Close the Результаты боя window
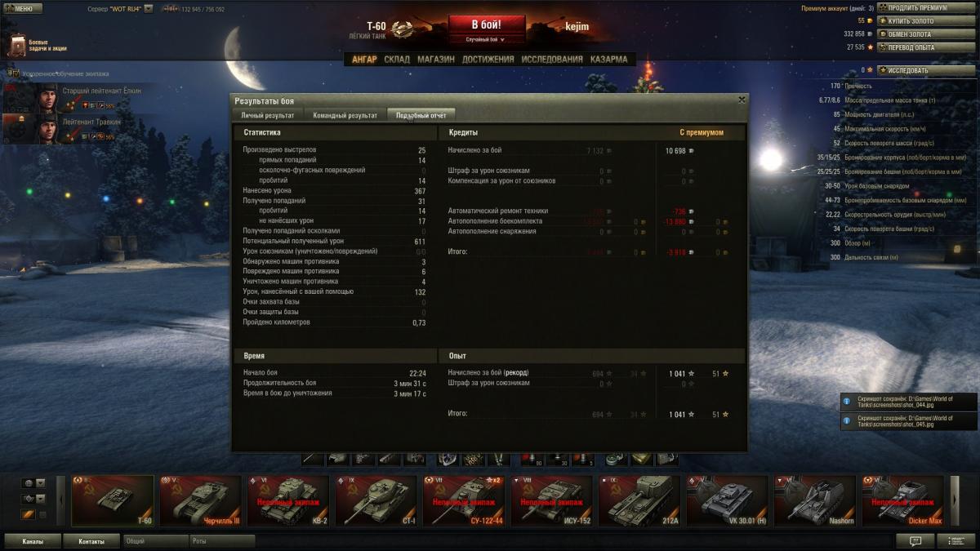The image size is (980, 551). click(x=742, y=100)
